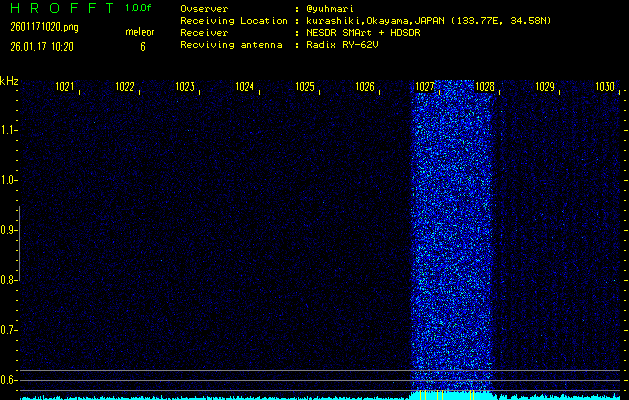Click the bright noise band in spectrogram
Viewport: 629px width, 400px height.
pyautogui.click(x=452, y=237)
